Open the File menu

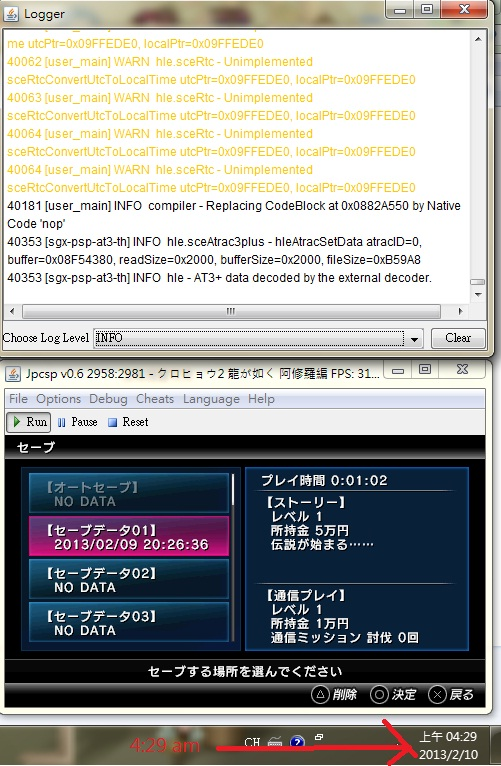(18, 399)
